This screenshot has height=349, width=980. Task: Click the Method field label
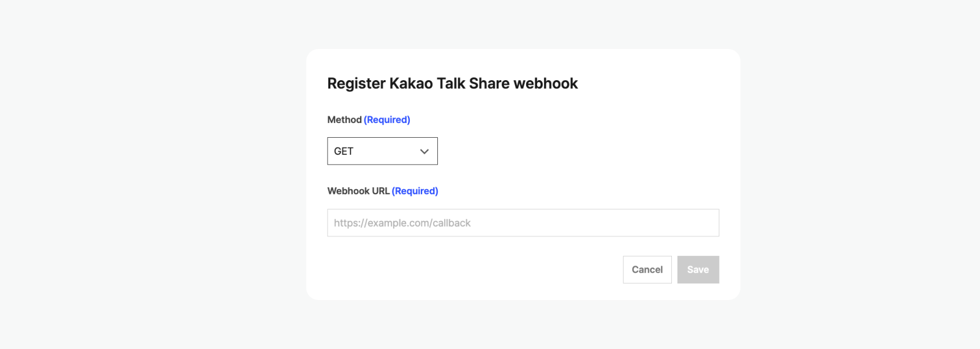[344, 120]
